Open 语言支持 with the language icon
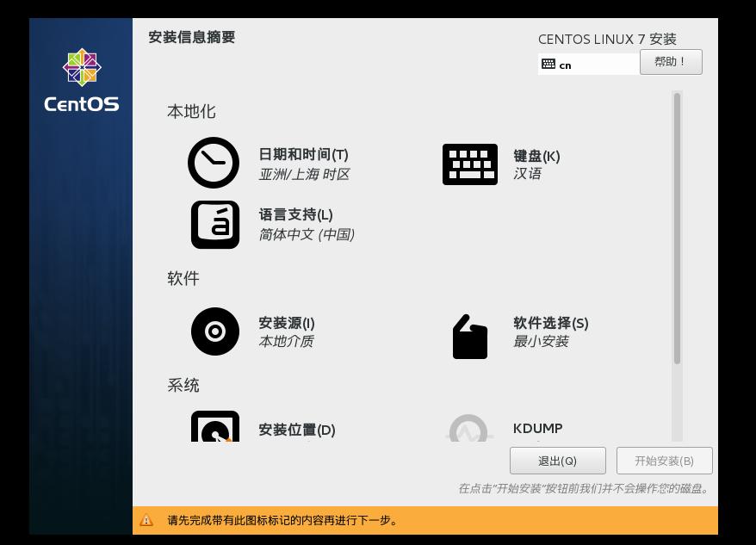This screenshot has width=756, height=545. (x=214, y=225)
